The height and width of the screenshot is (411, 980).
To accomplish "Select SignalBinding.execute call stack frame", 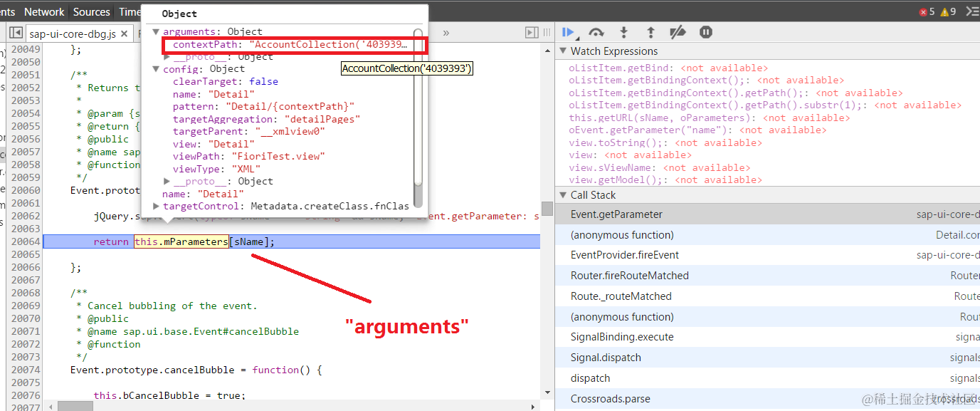I will tap(767, 337).
